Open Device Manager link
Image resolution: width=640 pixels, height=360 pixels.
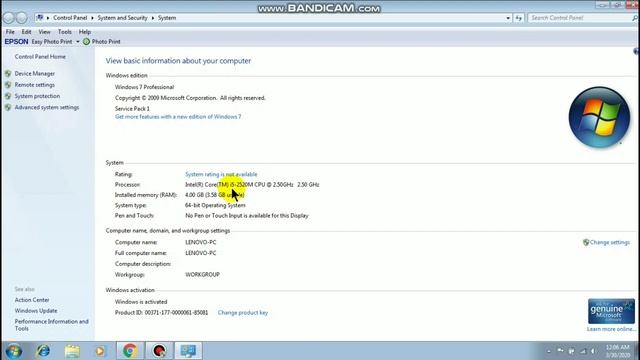(35, 73)
